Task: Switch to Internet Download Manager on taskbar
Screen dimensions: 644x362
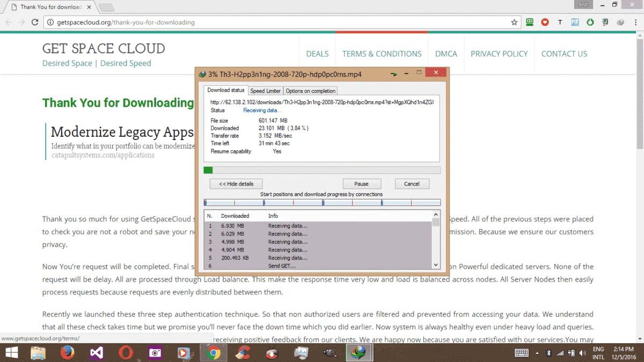Action: [358, 353]
